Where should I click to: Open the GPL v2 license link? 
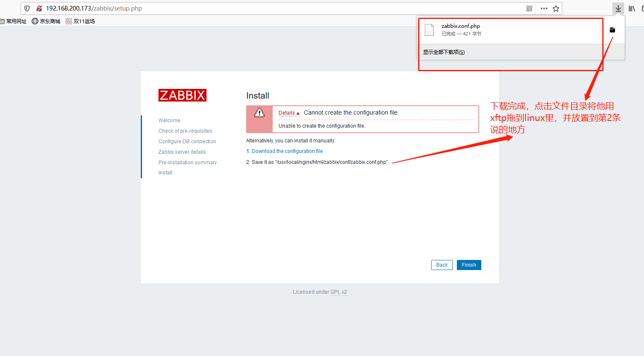(x=338, y=292)
